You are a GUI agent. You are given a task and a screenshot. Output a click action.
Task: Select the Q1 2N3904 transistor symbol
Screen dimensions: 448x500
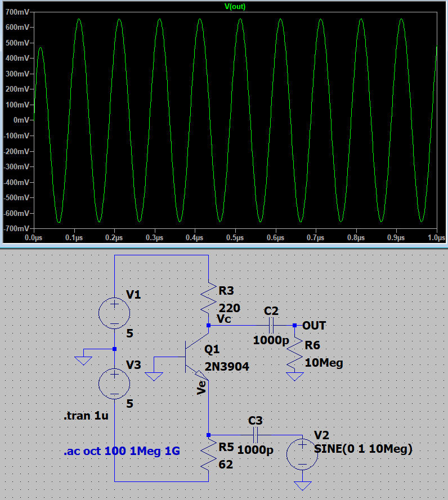(192, 357)
